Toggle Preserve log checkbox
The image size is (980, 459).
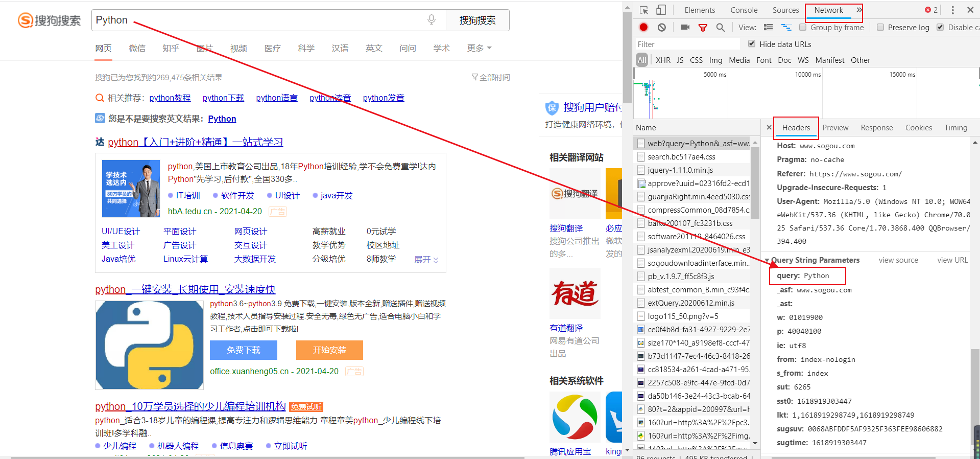point(880,28)
